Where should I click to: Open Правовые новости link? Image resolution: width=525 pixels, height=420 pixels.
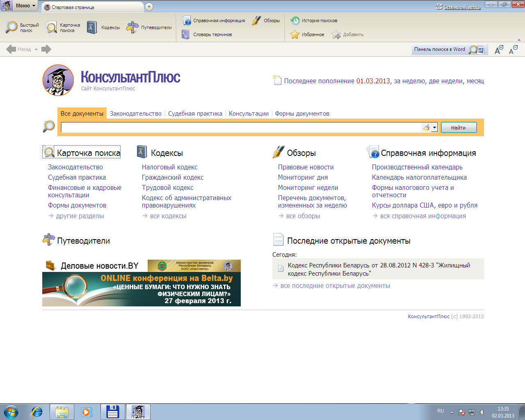306,167
